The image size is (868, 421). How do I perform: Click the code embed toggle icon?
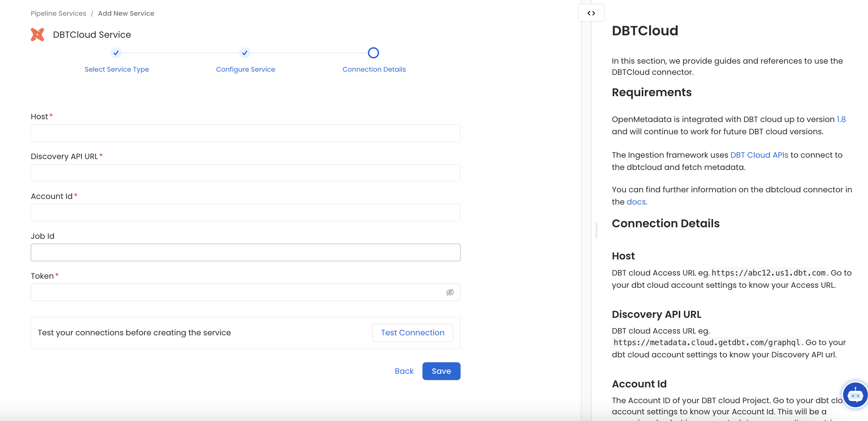coord(591,13)
